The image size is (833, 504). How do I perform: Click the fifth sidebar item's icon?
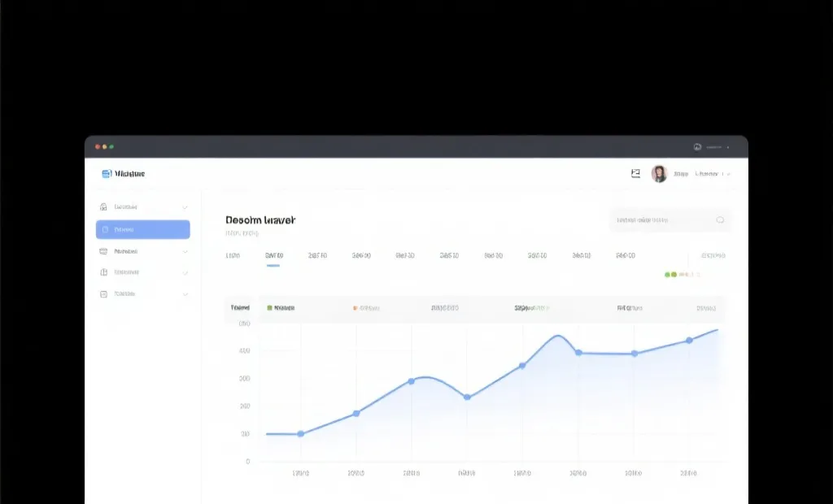tap(103, 293)
